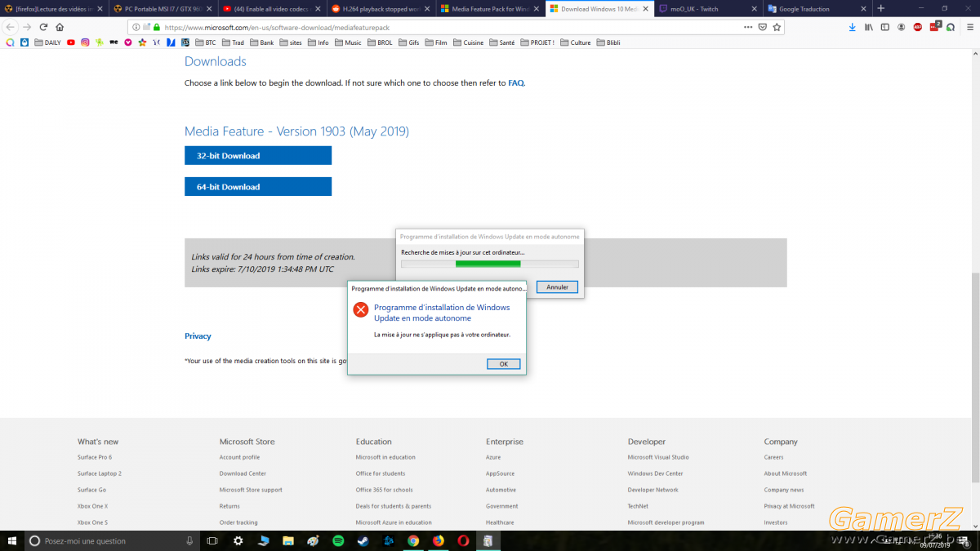
Task: Open the BTC bookmarks folder
Action: point(206,42)
